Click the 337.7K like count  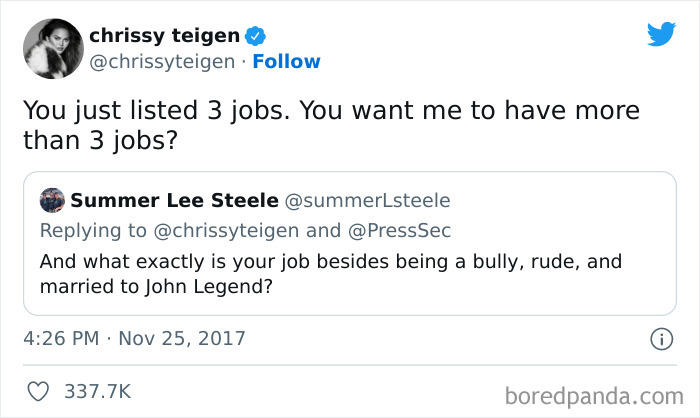click(x=98, y=390)
